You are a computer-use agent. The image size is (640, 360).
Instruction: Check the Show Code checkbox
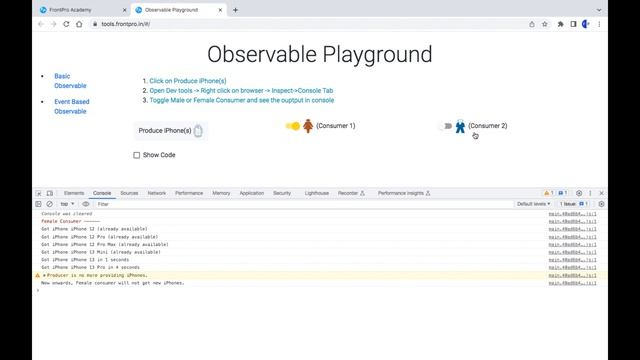137,155
